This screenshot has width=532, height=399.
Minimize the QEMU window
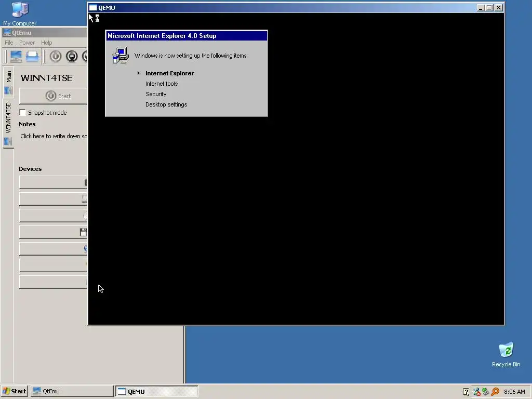(480, 8)
